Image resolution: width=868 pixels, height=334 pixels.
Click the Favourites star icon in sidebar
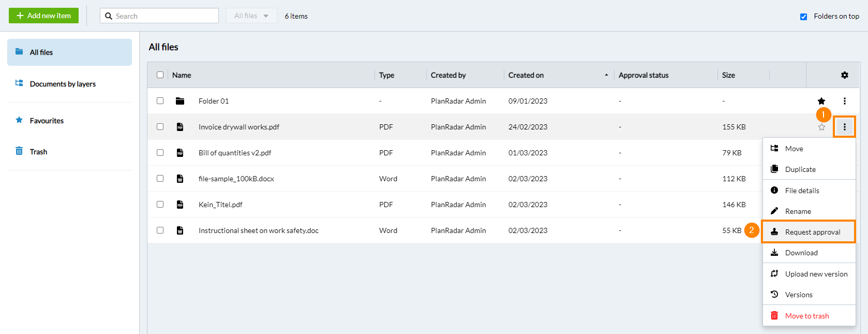(19, 120)
